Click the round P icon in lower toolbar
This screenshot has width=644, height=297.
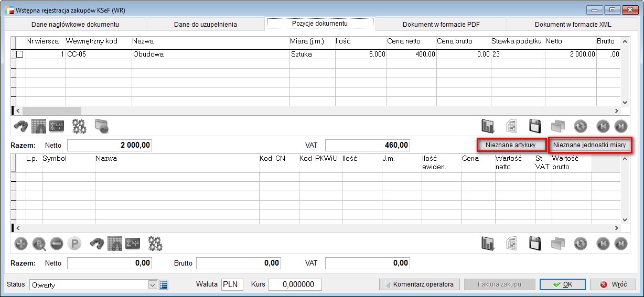click(x=75, y=243)
